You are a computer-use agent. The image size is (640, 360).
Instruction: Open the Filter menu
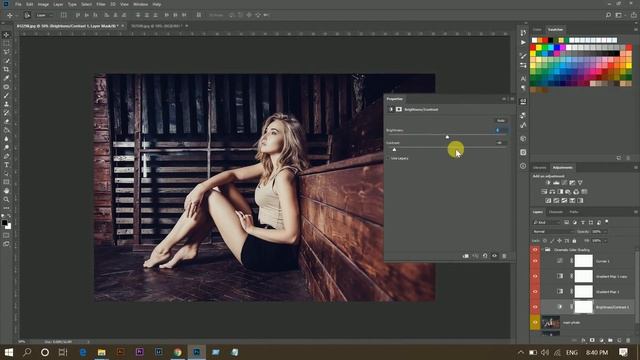click(101, 4)
